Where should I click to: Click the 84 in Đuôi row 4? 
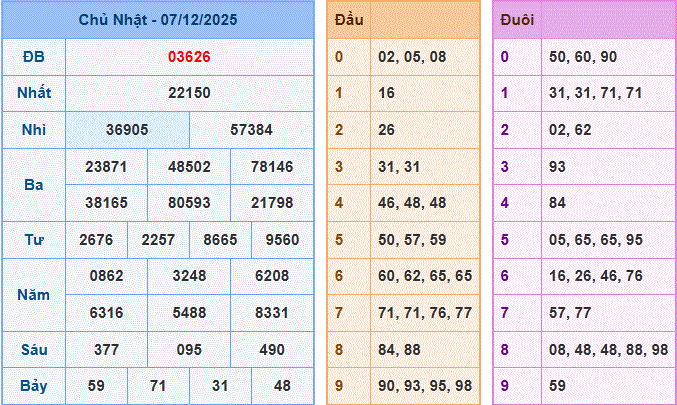(557, 203)
